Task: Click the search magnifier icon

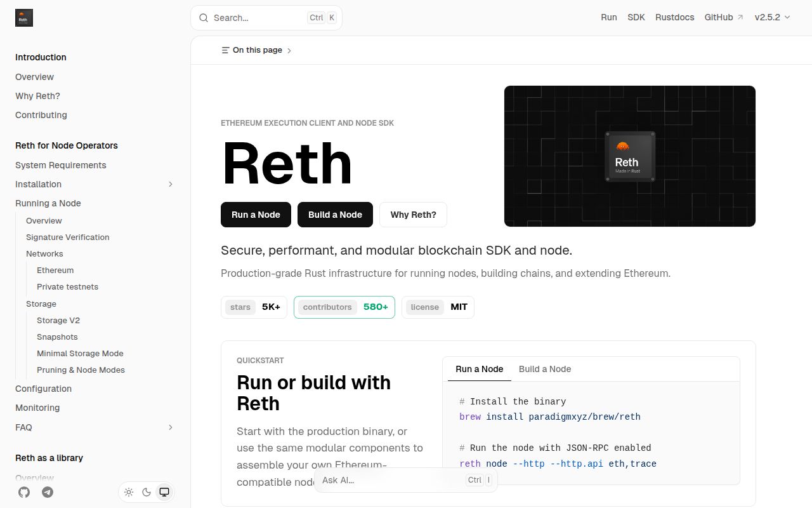Action: click(204, 18)
